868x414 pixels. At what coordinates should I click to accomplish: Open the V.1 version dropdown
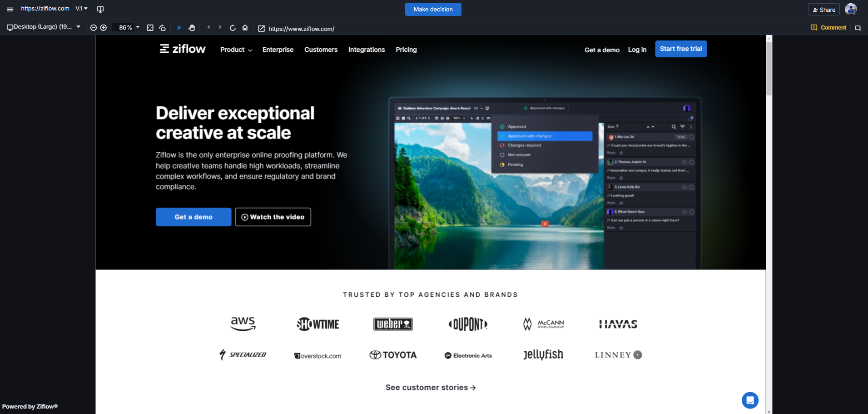coord(82,9)
